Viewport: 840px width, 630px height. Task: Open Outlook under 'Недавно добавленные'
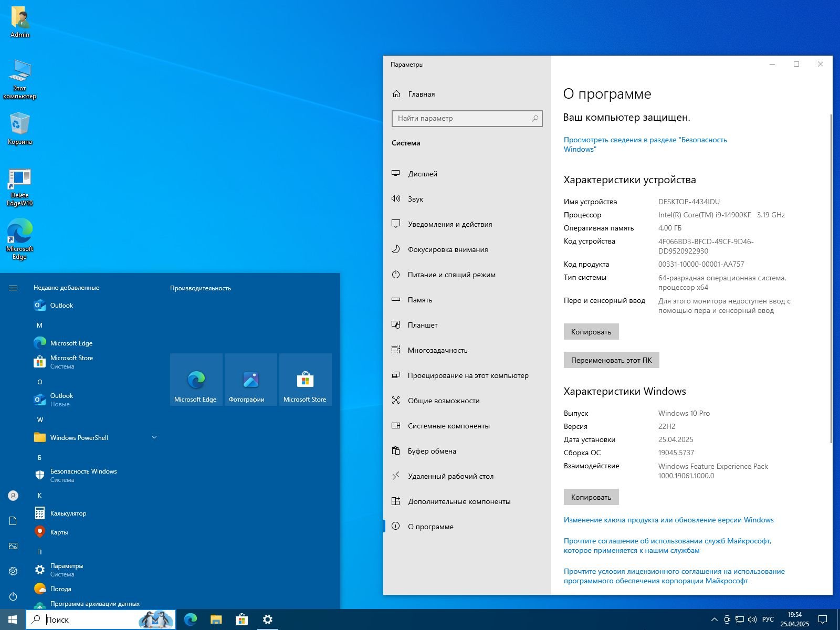[96, 305]
